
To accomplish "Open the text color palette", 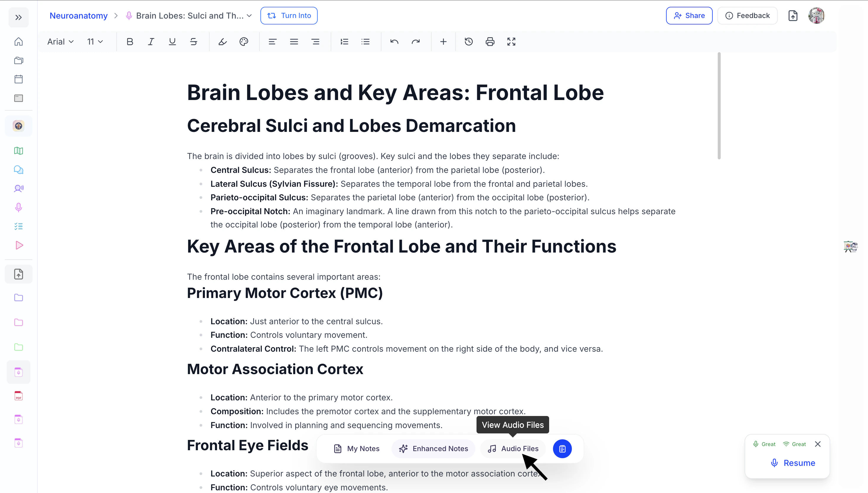I will tap(244, 42).
